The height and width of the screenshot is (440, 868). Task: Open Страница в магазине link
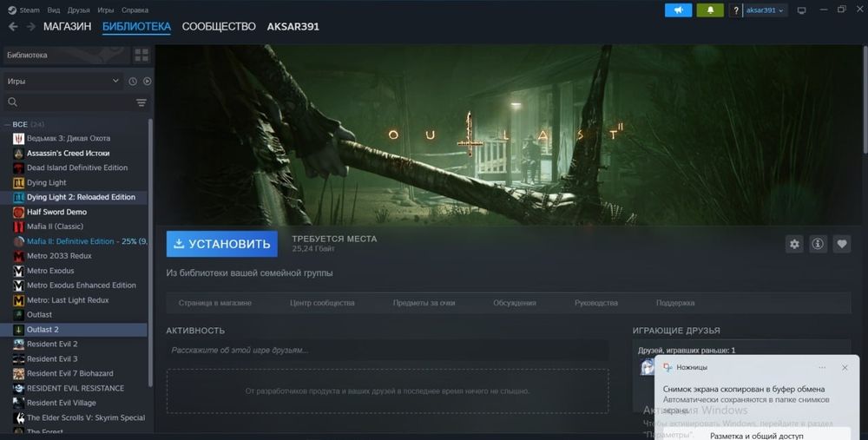[x=214, y=303]
